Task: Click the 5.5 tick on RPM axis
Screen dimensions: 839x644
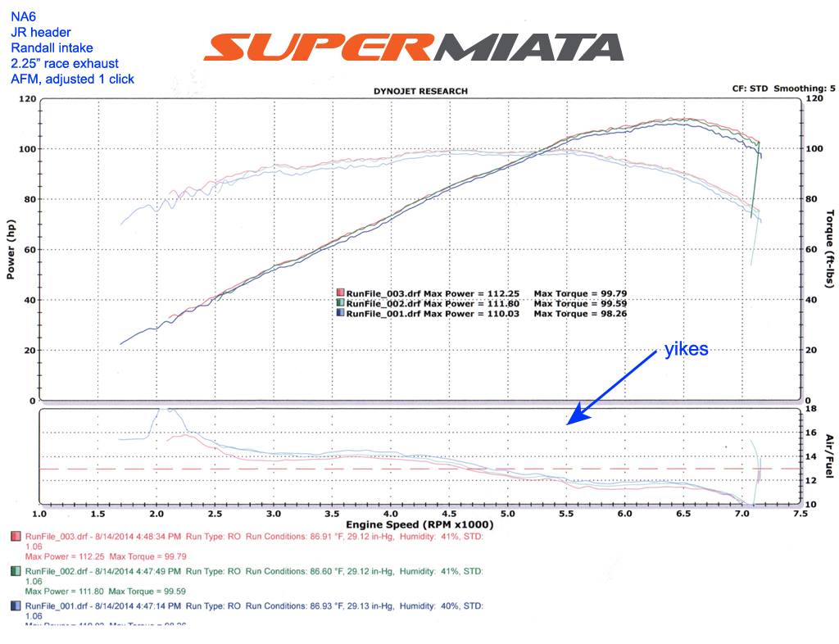Action: coord(566,514)
